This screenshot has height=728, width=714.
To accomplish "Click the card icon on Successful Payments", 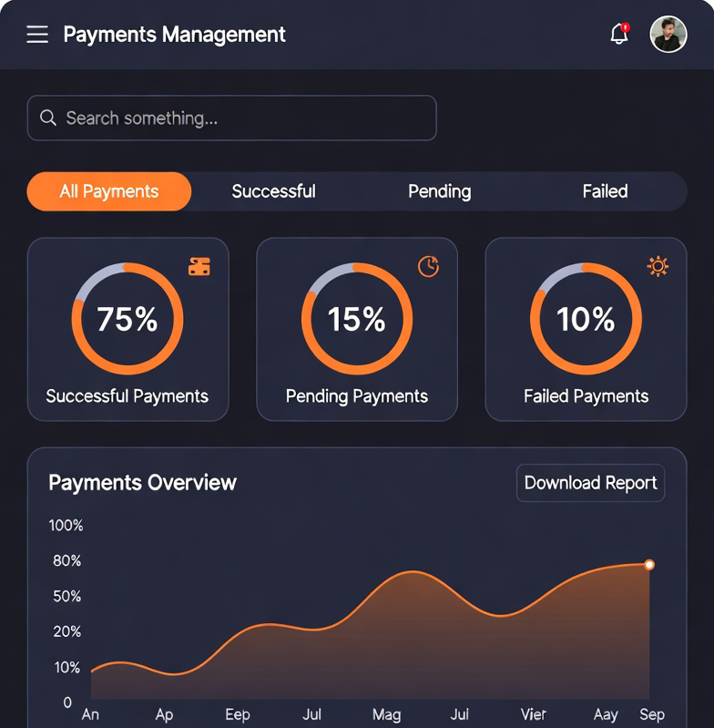I will (199, 266).
